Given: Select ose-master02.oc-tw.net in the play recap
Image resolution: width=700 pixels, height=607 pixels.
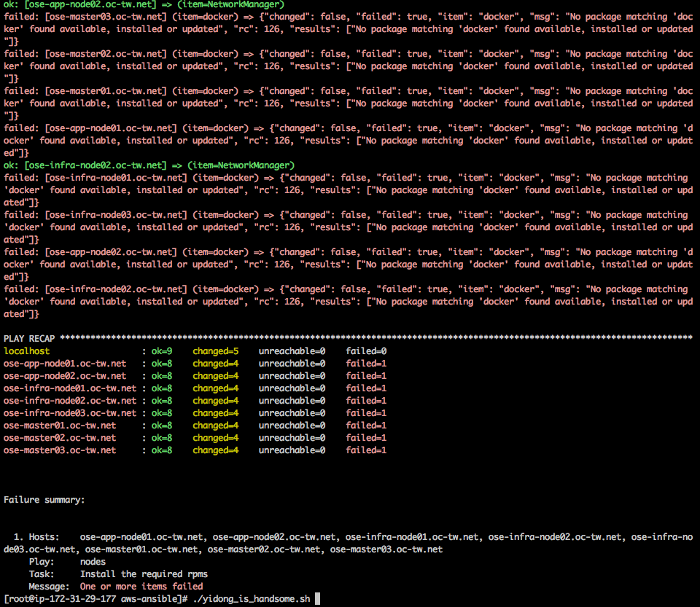Looking at the screenshot, I should pos(60,438).
